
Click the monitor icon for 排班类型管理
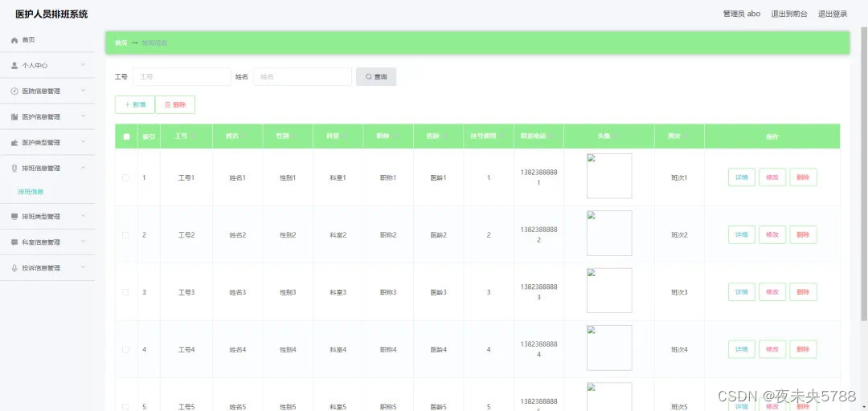[x=15, y=217]
